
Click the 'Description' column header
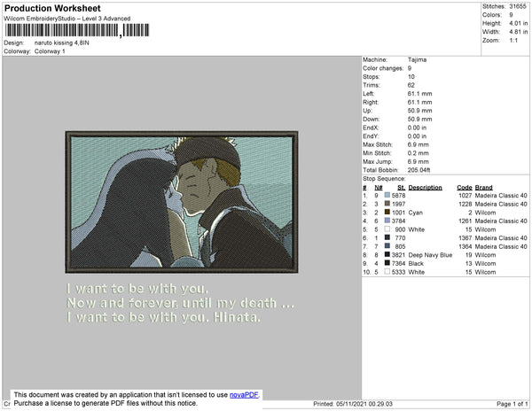pos(425,188)
